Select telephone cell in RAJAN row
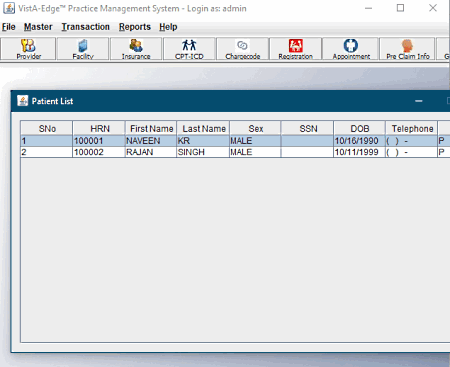Viewport: 450px width, 367px height. click(x=412, y=152)
